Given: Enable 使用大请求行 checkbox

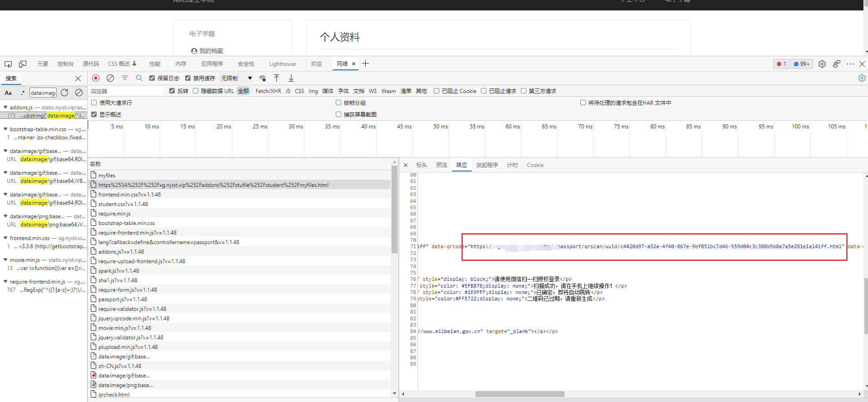Looking at the screenshot, I should pyautogui.click(x=94, y=103).
